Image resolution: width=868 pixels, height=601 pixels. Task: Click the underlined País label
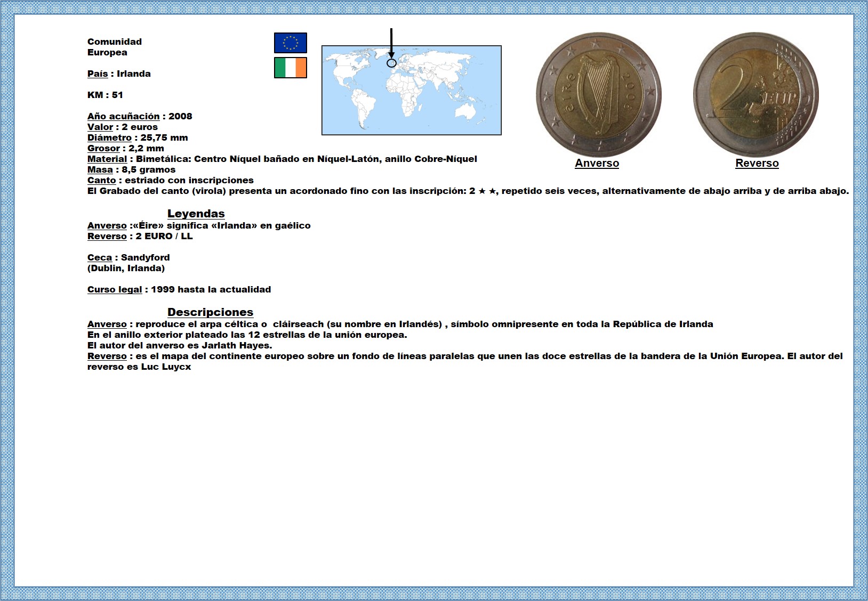98,74
